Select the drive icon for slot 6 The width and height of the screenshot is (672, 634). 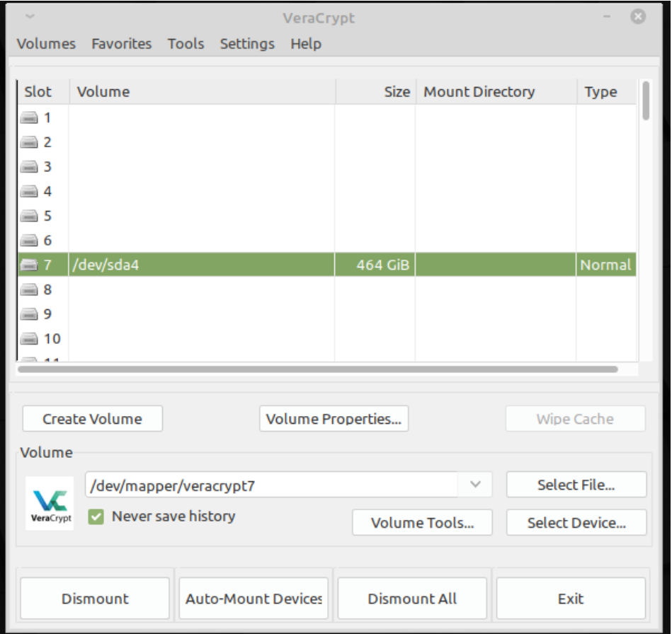coord(29,241)
